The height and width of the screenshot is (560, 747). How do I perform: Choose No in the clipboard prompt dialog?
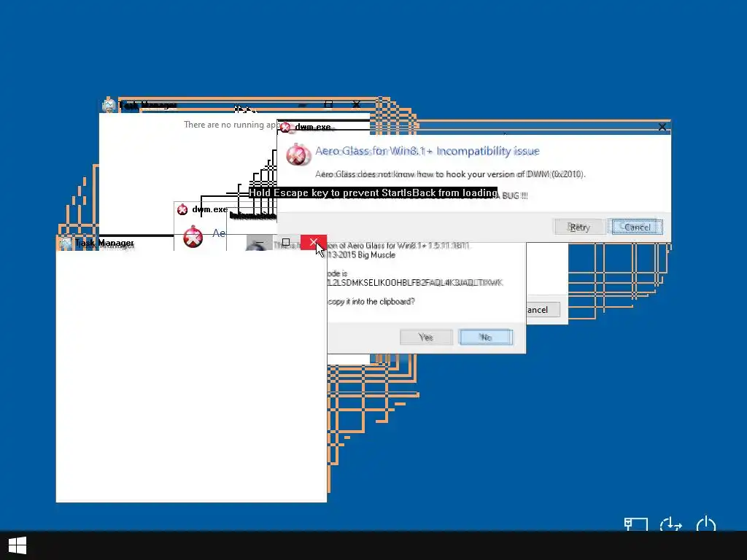coord(486,337)
